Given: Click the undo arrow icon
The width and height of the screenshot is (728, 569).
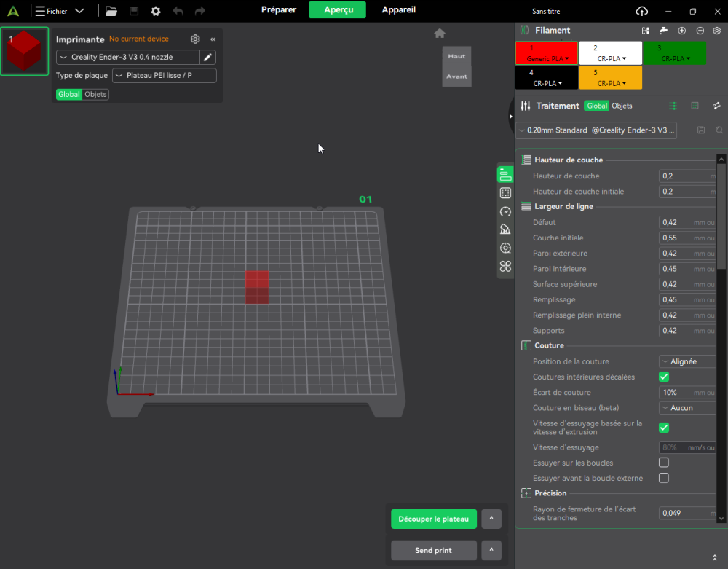Looking at the screenshot, I should point(178,11).
